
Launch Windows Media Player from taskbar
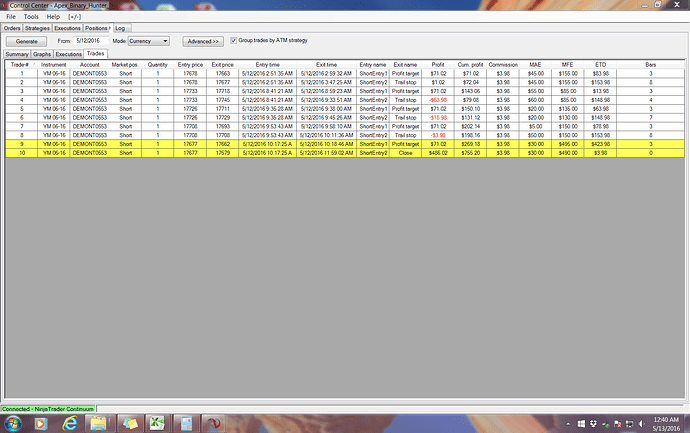(41, 424)
